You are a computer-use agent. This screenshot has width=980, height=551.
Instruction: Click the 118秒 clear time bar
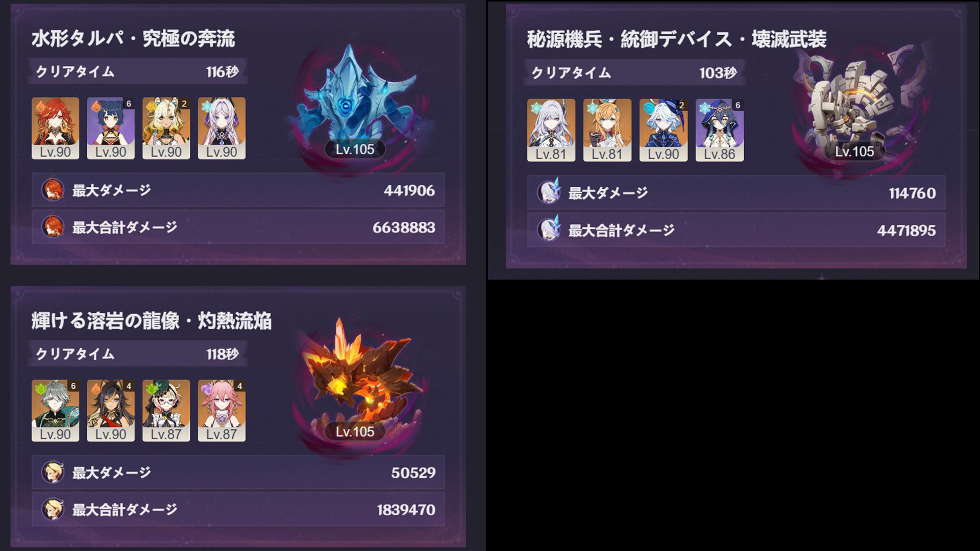tap(139, 354)
